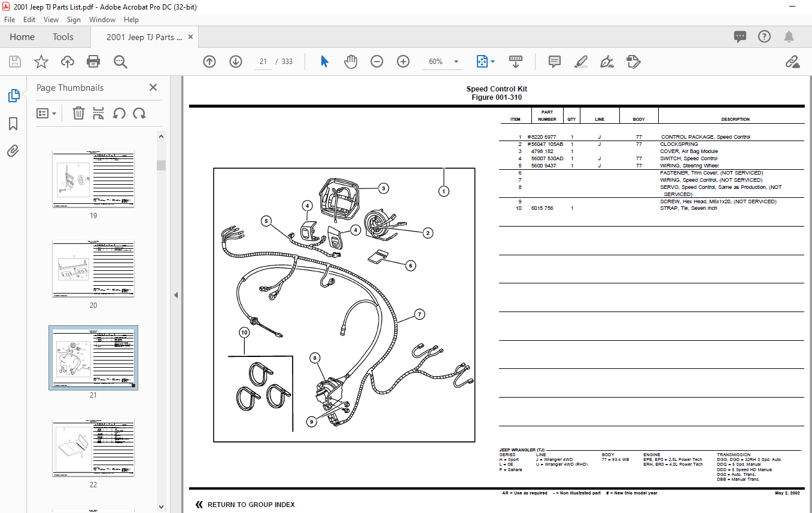The width and height of the screenshot is (812, 513).
Task: Click the Speed Control Kit heading
Action: 497,89
